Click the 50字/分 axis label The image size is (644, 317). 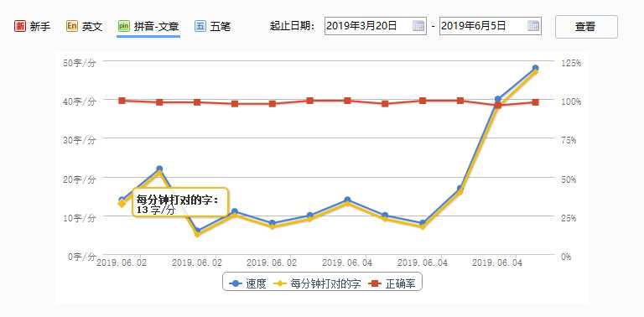(80, 63)
